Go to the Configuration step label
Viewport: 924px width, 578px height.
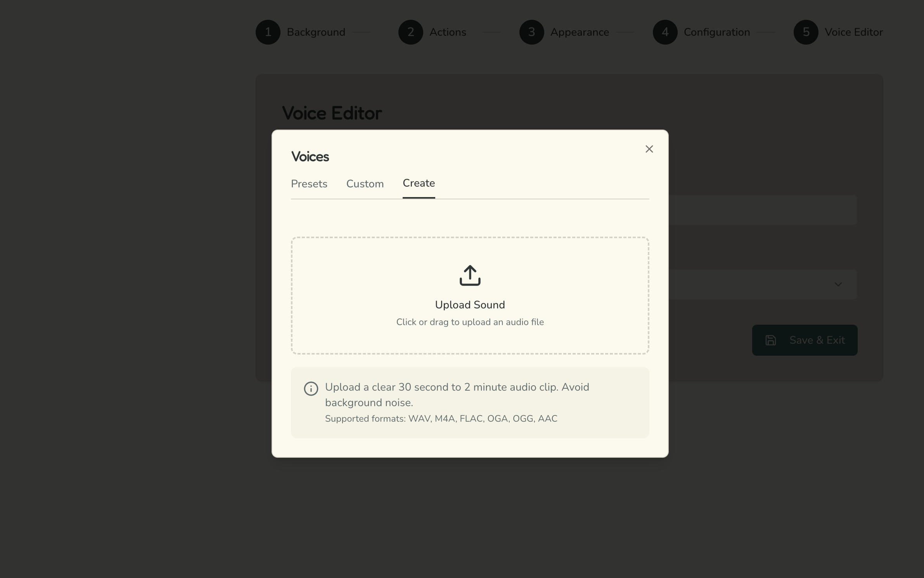(x=716, y=32)
